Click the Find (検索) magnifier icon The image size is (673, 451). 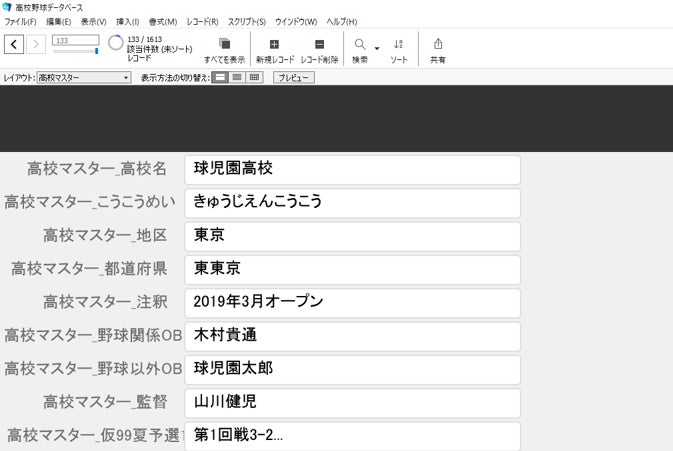coord(359,44)
